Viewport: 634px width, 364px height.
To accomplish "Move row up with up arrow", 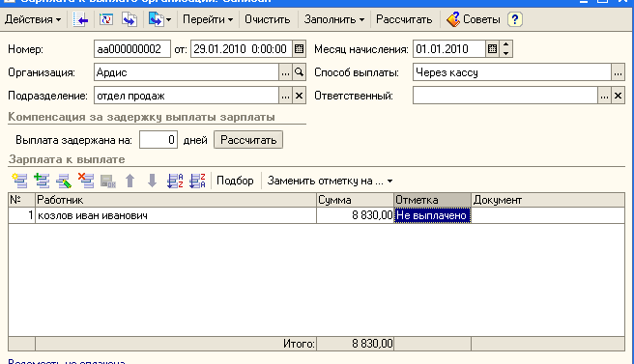I will (130, 181).
